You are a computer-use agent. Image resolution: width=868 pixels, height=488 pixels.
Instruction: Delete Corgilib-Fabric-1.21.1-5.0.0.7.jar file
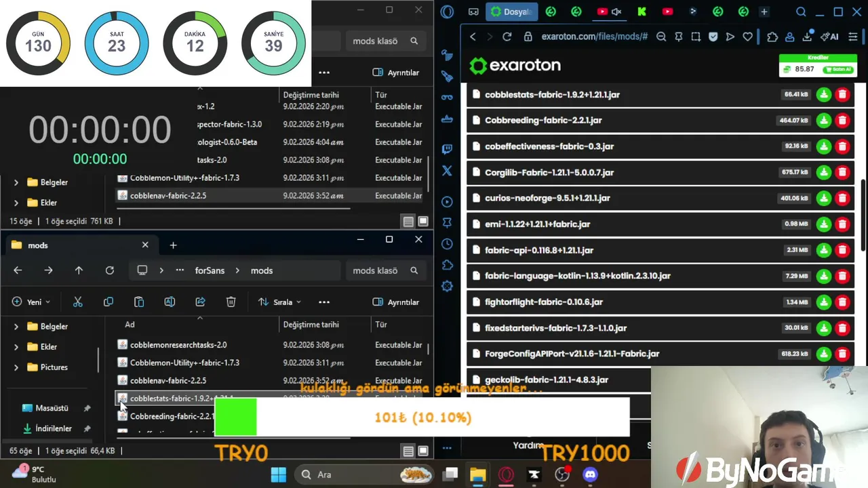[842, 172]
